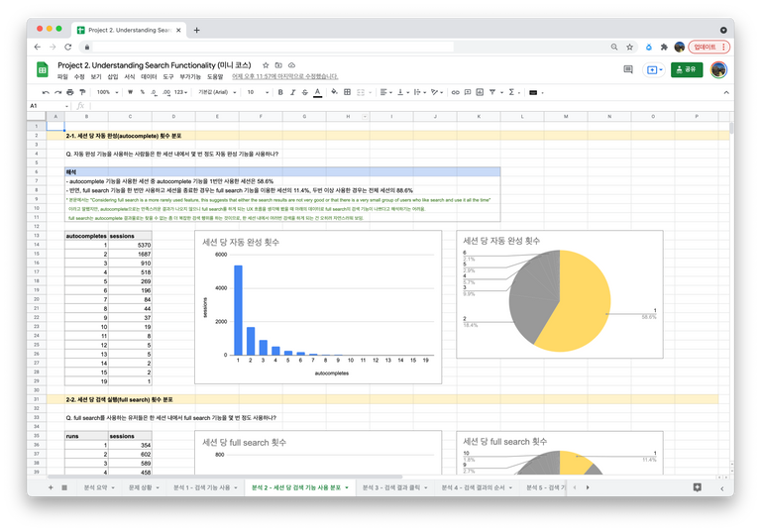Image resolution: width=761 pixels, height=532 pixels.
Task: Open the 123 number format dropdown
Action: click(180, 92)
